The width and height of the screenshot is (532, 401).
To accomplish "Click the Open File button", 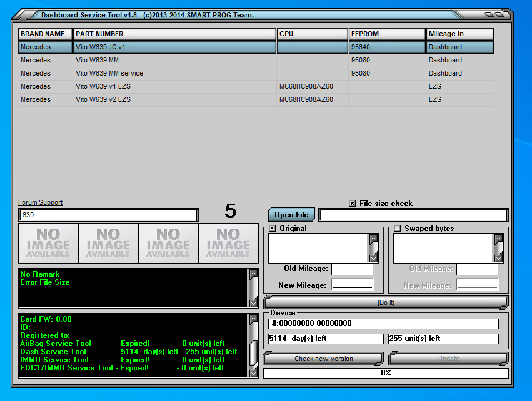I will click(x=291, y=215).
